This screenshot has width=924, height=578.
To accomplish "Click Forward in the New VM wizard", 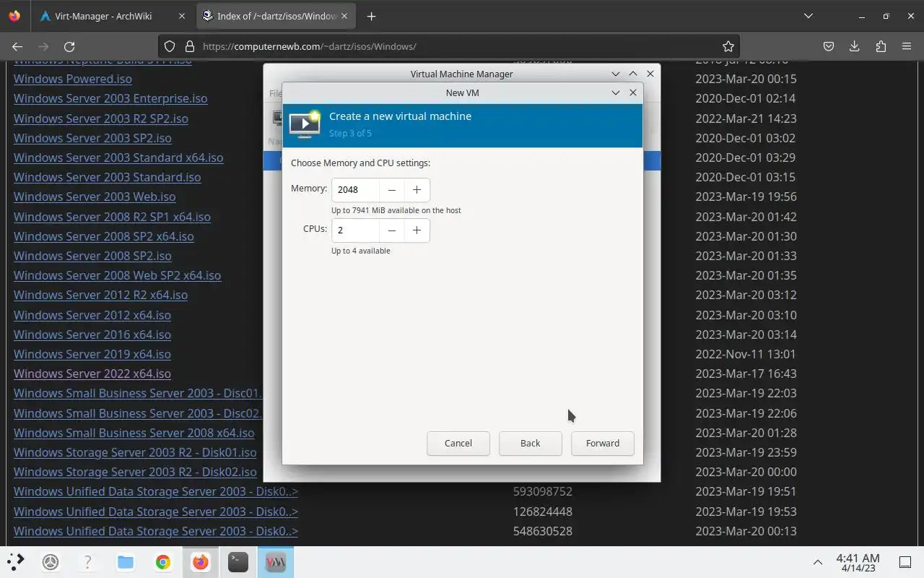I will pyautogui.click(x=603, y=443).
